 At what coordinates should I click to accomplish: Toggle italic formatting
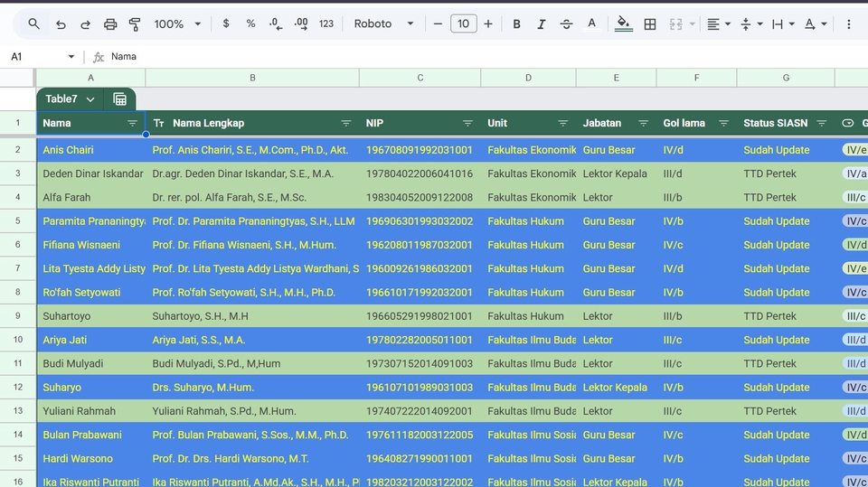tap(541, 23)
